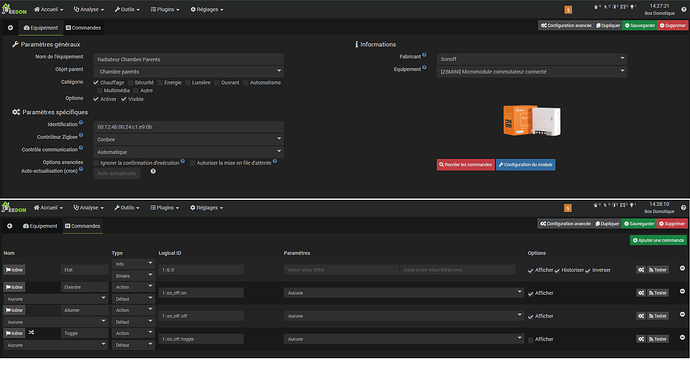Choose an icon for the Toggle command
Image resolution: width=690 pixels, height=368 pixels.
coord(14,333)
